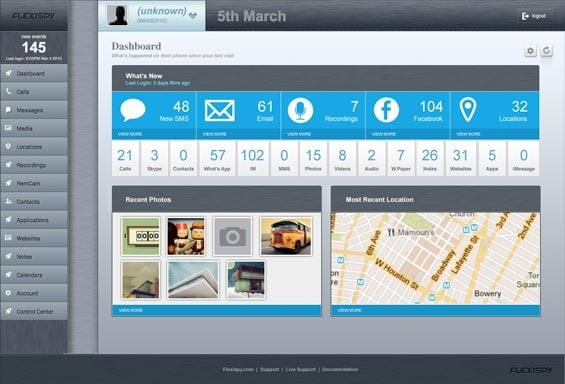Click the 31 Websites counter tile
565x384 pixels.
461,158
